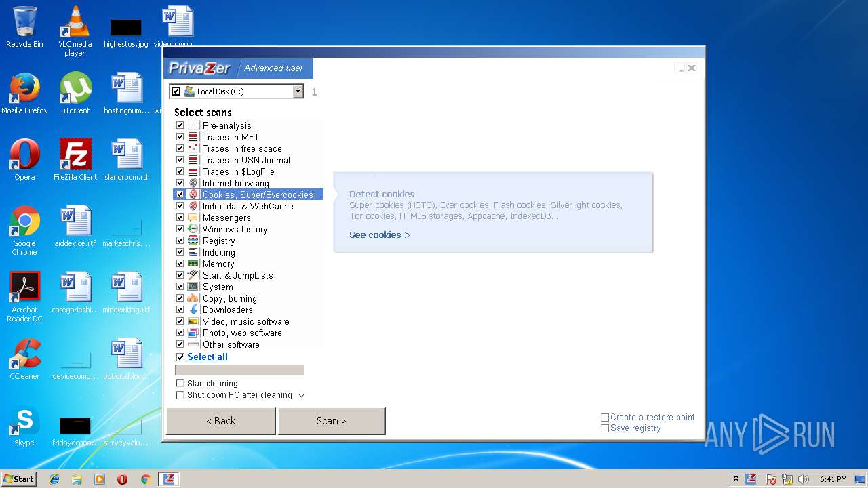Enable Shut down PC after cleaning
Image resolution: width=868 pixels, height=488 pixels.
pos(180,395)
